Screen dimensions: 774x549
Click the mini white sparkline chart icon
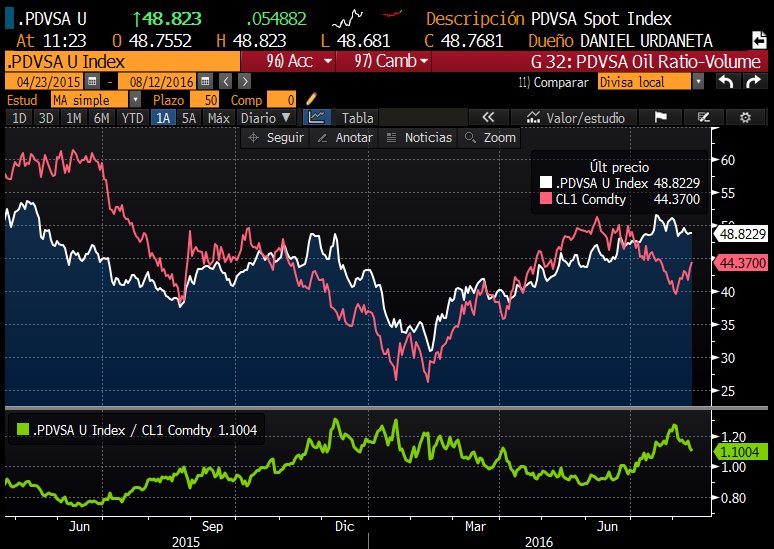(348, 19)
